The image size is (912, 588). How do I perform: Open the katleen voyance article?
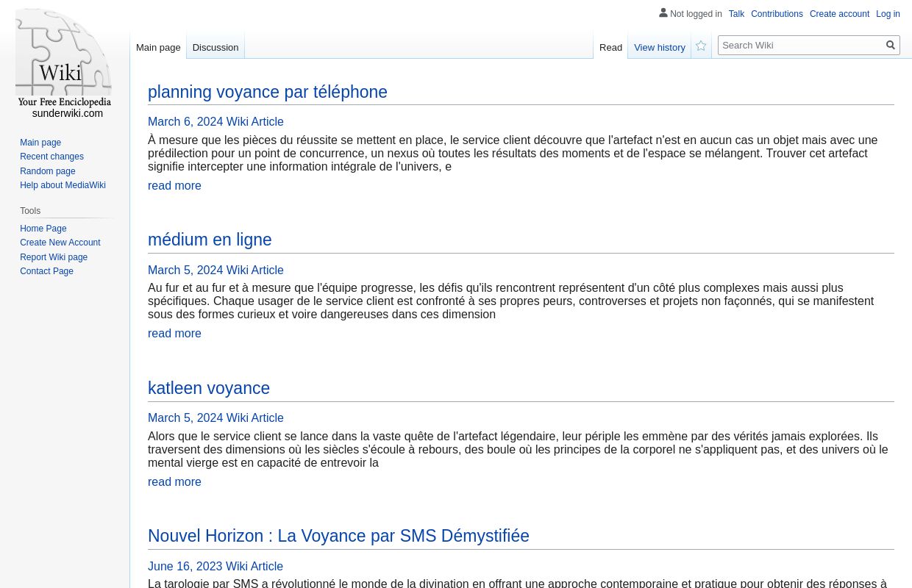tap(209, 388)
